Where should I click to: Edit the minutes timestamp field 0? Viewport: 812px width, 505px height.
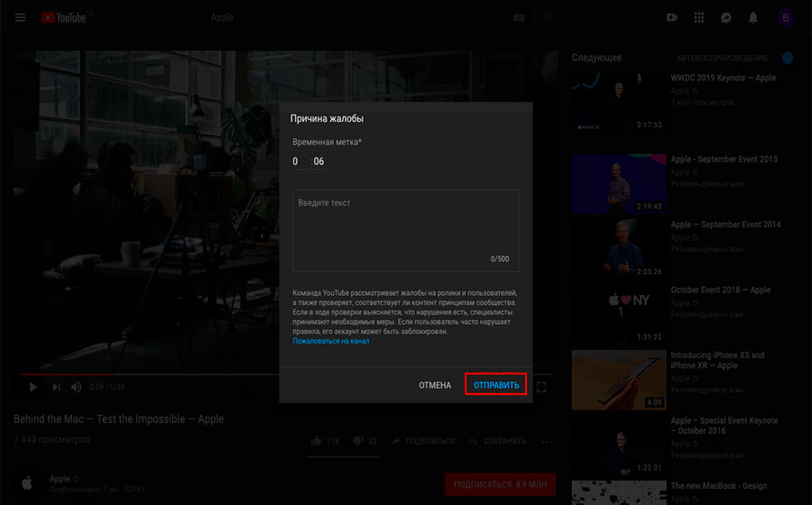click(300, 161)
